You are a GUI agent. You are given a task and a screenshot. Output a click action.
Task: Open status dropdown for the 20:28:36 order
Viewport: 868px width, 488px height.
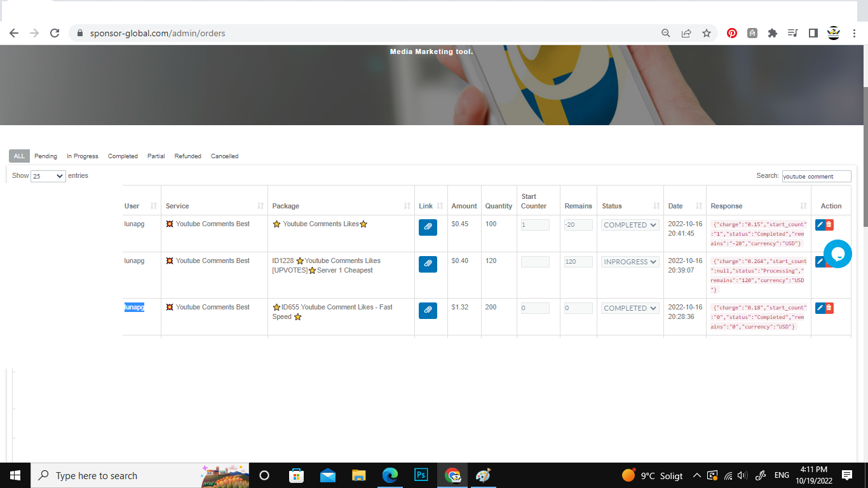click(630, 308)
